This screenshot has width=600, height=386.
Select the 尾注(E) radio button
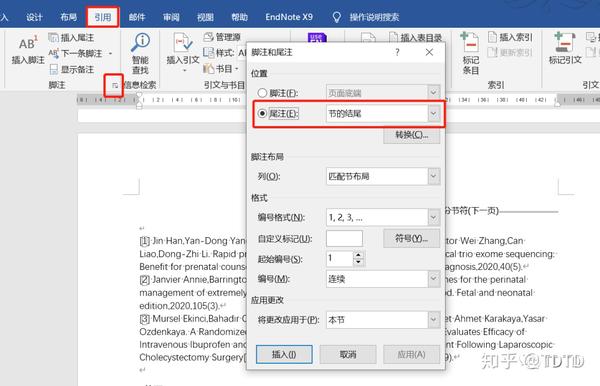point(262,114)
